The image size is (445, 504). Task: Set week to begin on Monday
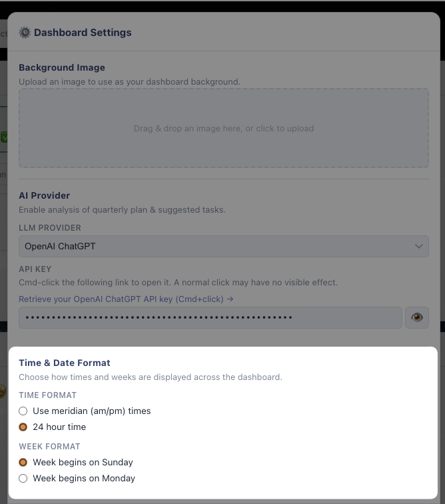[23, 479]
